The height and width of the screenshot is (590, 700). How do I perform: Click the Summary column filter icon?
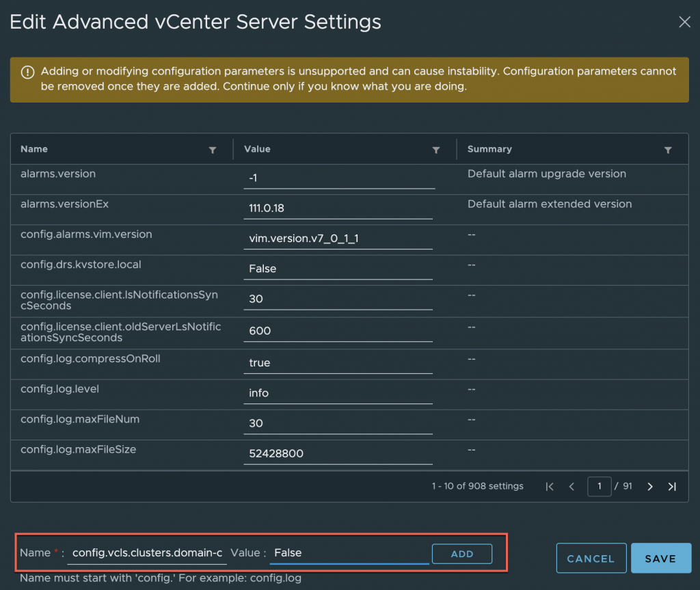668,150
